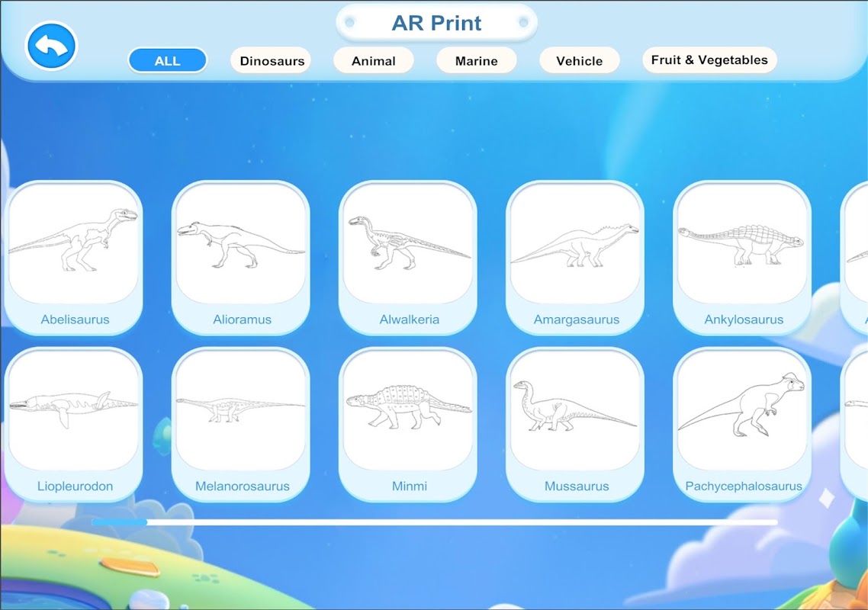Filter by the Vehicle category
Image resolution: width=868 pixels, height=610 pixels.
pos(580,61)
